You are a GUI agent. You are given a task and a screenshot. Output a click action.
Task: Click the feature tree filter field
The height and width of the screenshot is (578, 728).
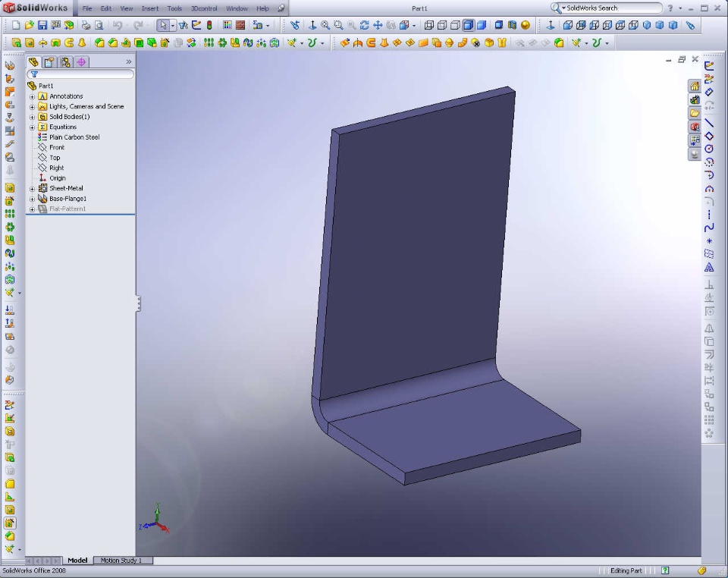(80, 74)
